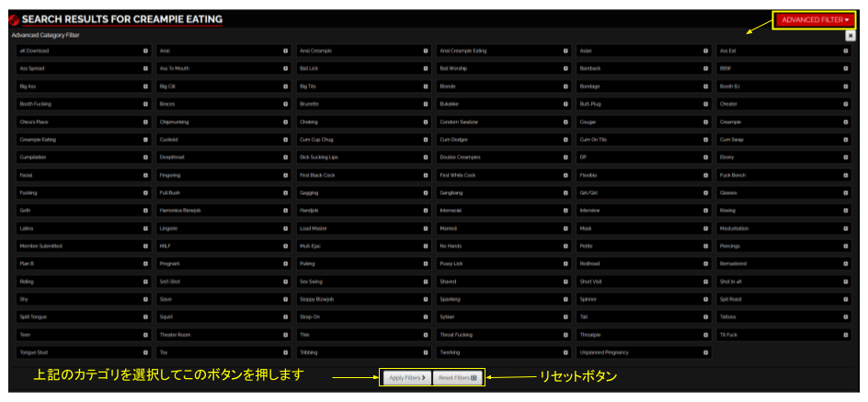Click the icon on the Compilation filter
The width and height of the screenshot is (868, 402).
point(145,157)
